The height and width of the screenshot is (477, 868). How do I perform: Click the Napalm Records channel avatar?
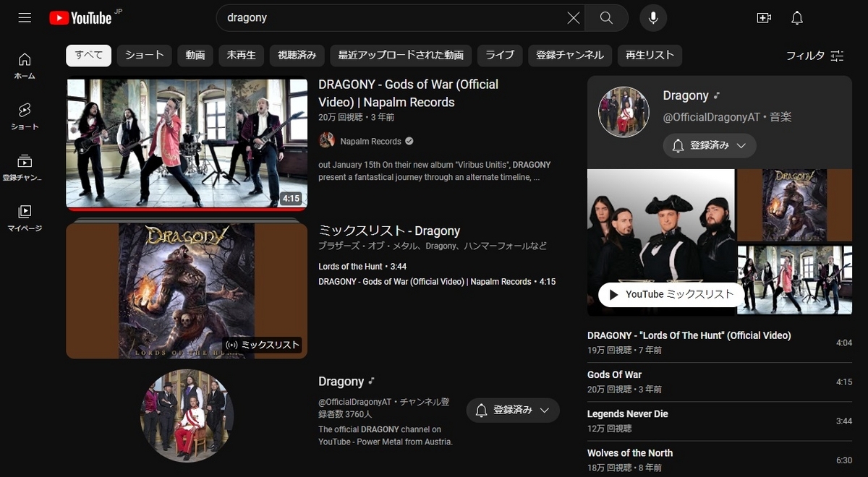point(327,141)
